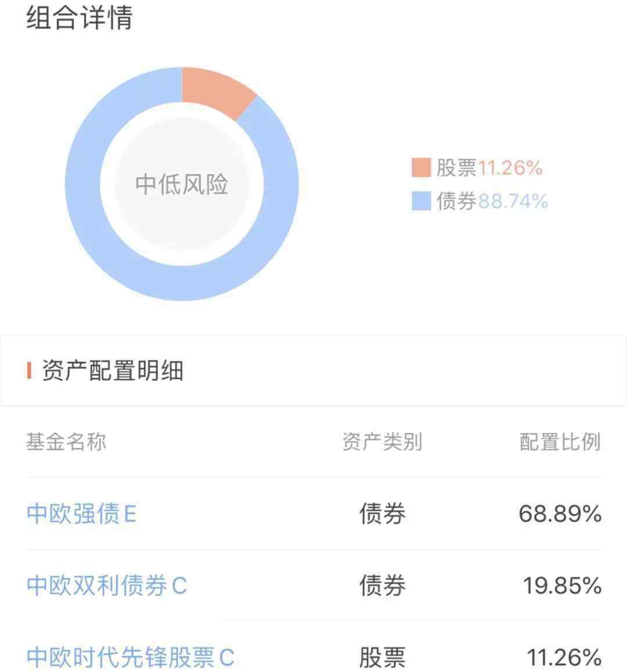Select the orange stock segment of donut chart
627x672 pixels.
(x=217, y=91)
